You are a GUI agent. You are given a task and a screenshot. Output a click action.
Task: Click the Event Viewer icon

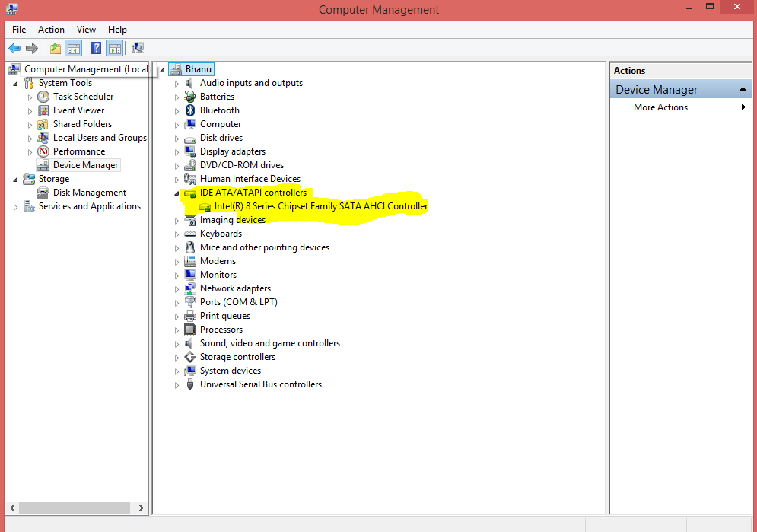43,110
